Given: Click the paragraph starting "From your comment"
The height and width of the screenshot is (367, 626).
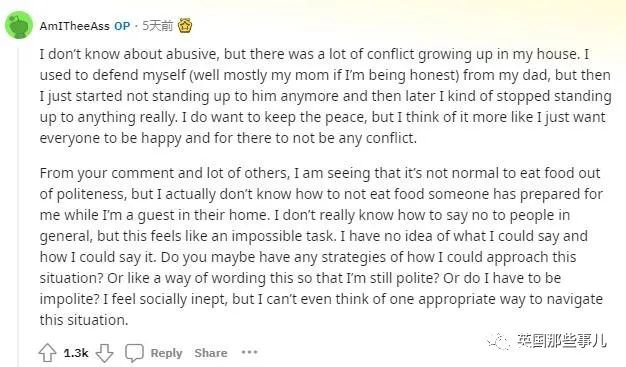Looking at the screenshot, I should click(x=321, y=246).
